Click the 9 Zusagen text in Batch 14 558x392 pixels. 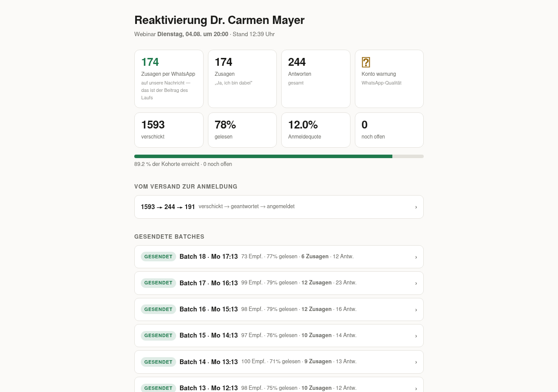[318, 362]
